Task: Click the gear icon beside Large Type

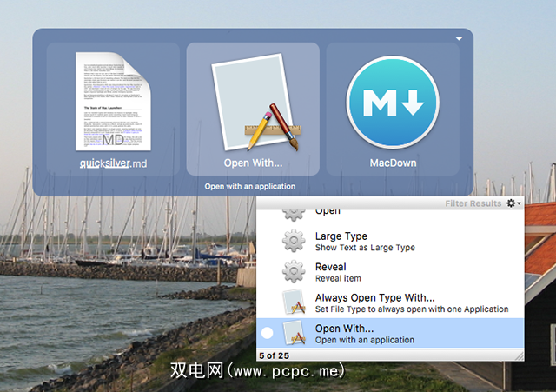Action: coord(295,242)
